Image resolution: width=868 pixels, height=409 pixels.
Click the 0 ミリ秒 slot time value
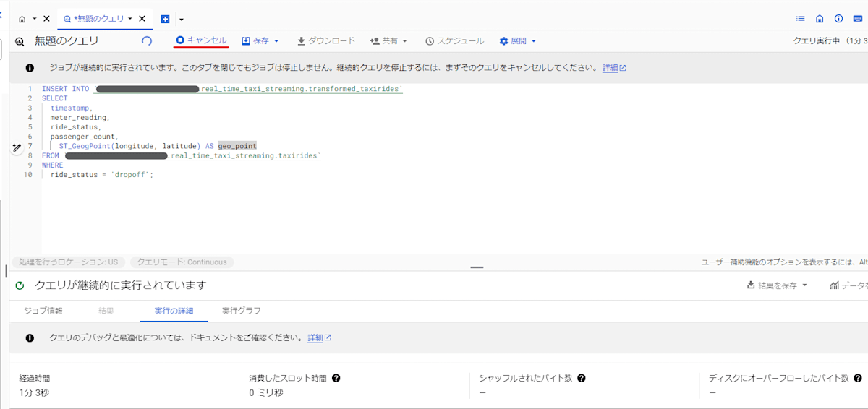click(266, 392)
